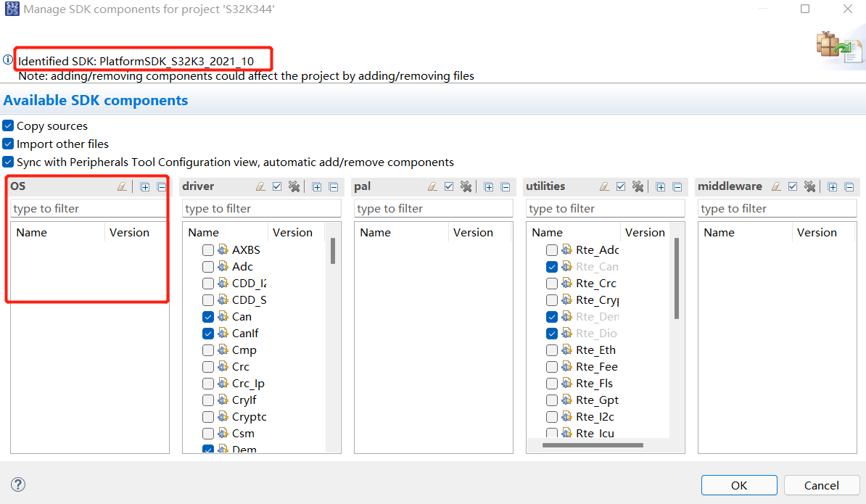Clear the filter in the middleware panel
Screen dimensions: 866x504
coord(776,186)
